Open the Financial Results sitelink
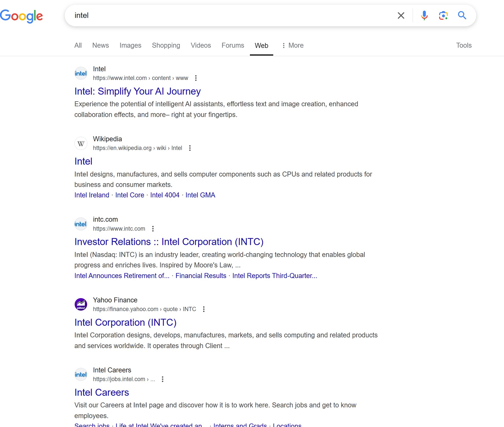Viewport: 504px width, 427px height. tap(201, 276)
